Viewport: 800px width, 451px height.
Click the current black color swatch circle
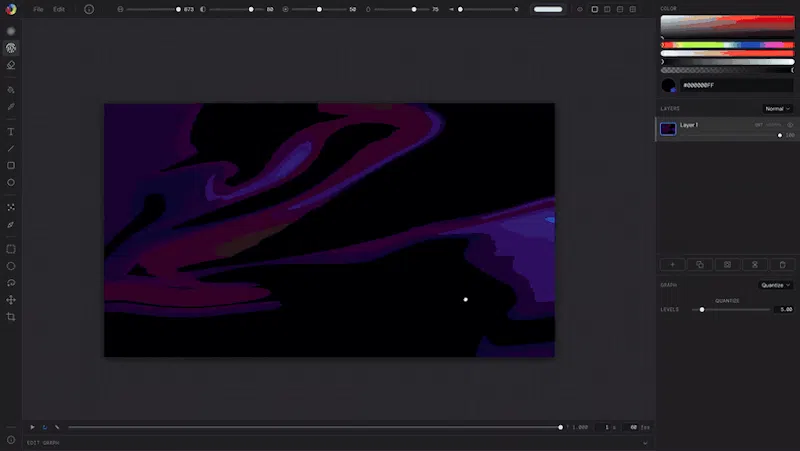tap(668, 85)
